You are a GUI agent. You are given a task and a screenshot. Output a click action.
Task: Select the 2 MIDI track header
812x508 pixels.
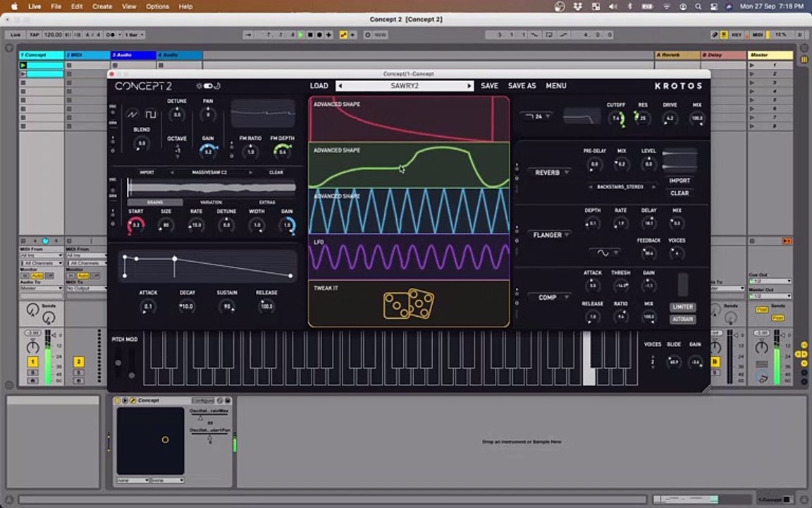click(x=87, y=55)
